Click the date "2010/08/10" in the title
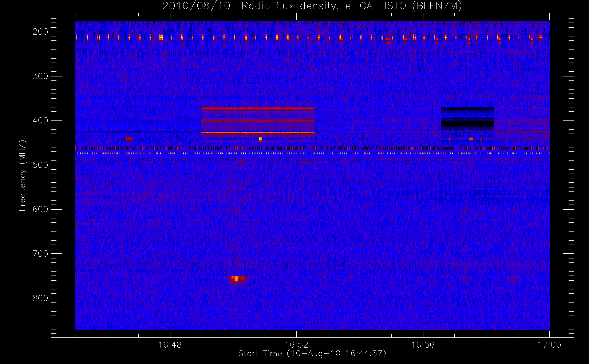Viewport: 589px width, 364px height. [197, 6]
